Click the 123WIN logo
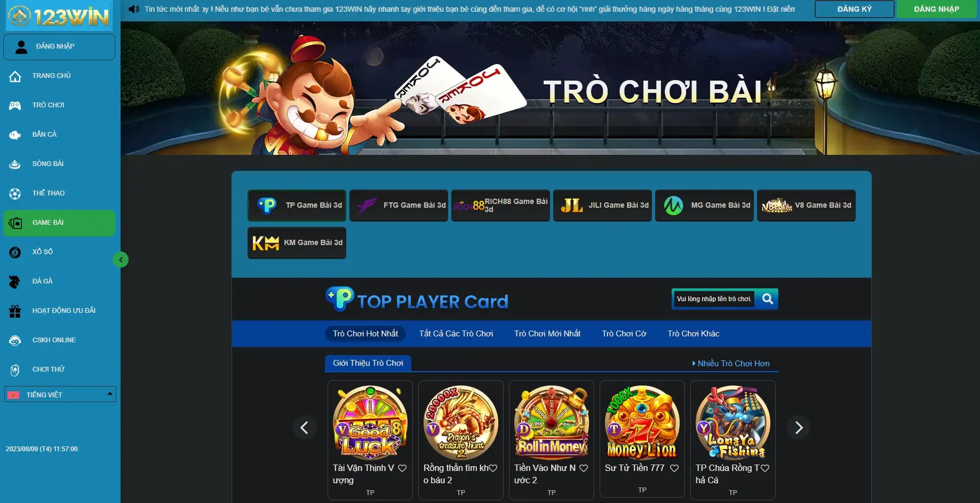The width and height of the screenshot is (980, 503). (59, 15)
